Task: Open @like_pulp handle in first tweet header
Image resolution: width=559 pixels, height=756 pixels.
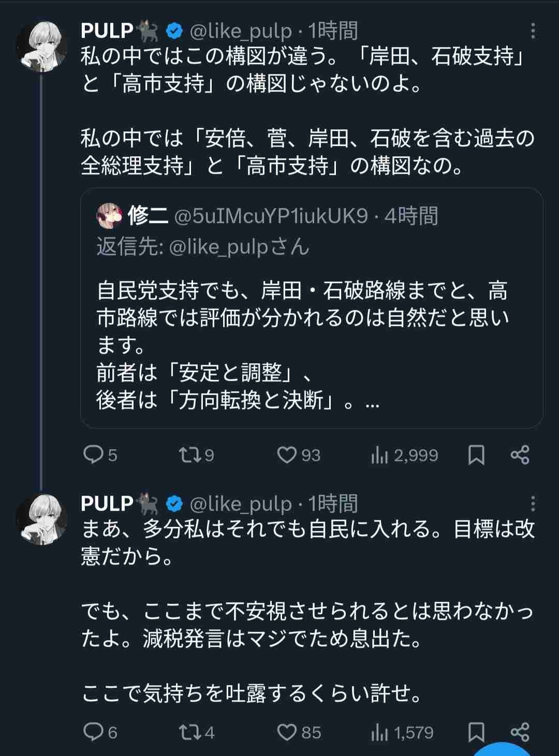Action: [241, 32]
